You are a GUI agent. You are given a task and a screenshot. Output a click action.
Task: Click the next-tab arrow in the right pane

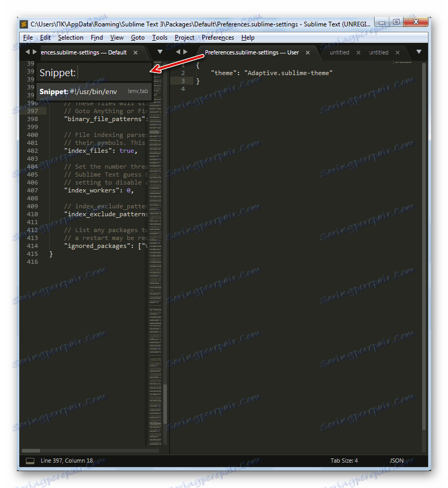point(185,52)
